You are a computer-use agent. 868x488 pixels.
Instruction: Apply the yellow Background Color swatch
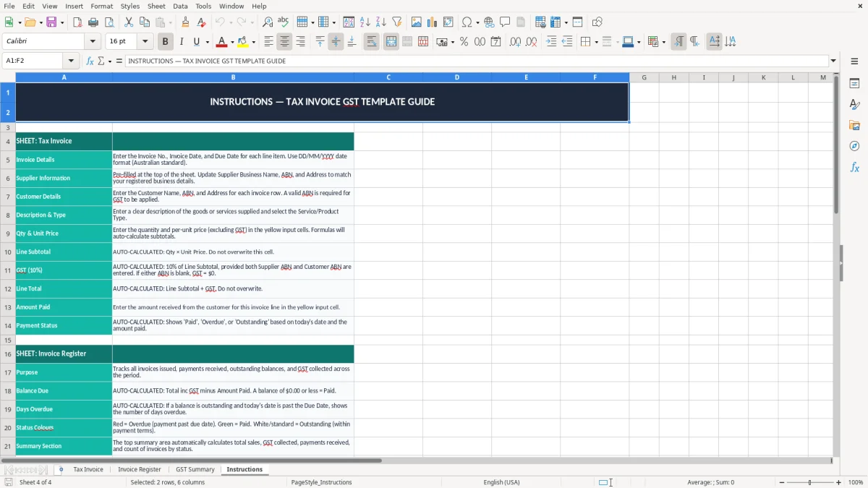coord(244,42)
